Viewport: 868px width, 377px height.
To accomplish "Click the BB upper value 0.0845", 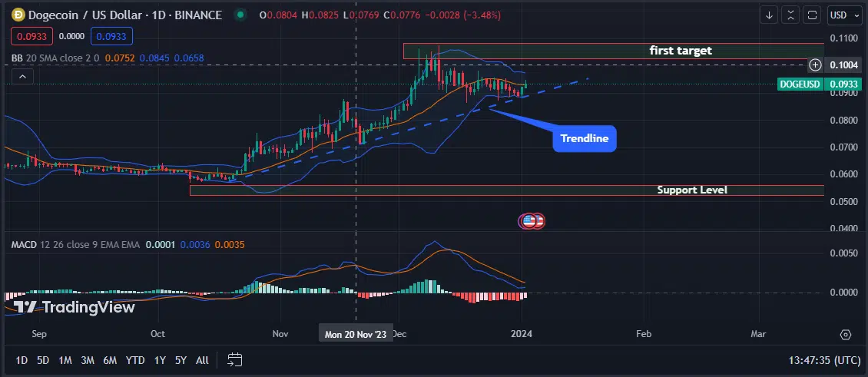I will click(154, 58).
